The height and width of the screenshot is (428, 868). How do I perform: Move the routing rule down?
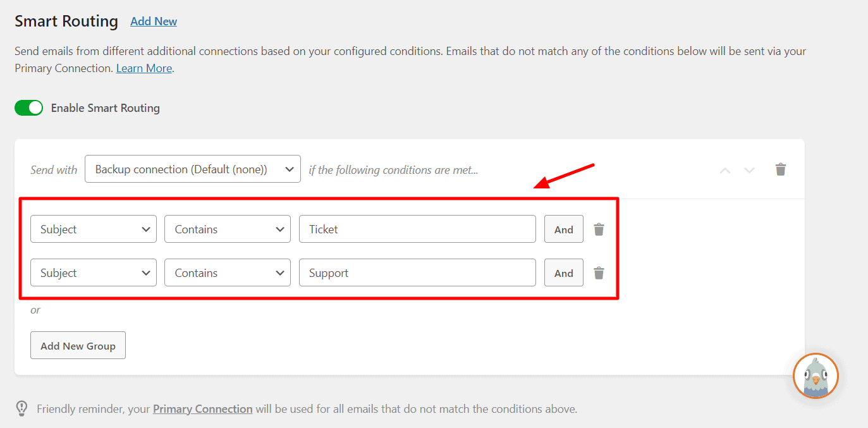pos(749,170)
